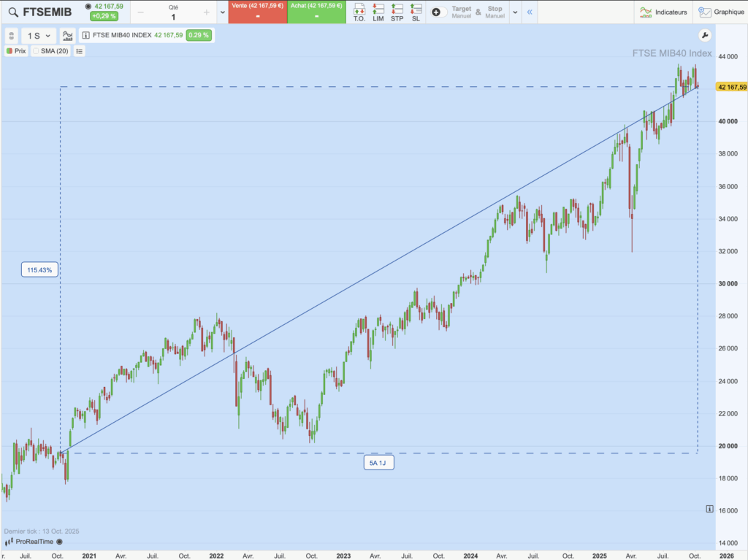Viewport: 748px width, 560px height.
Task: Open the indicators list icon beside SMA
Action: coord(79,51)
